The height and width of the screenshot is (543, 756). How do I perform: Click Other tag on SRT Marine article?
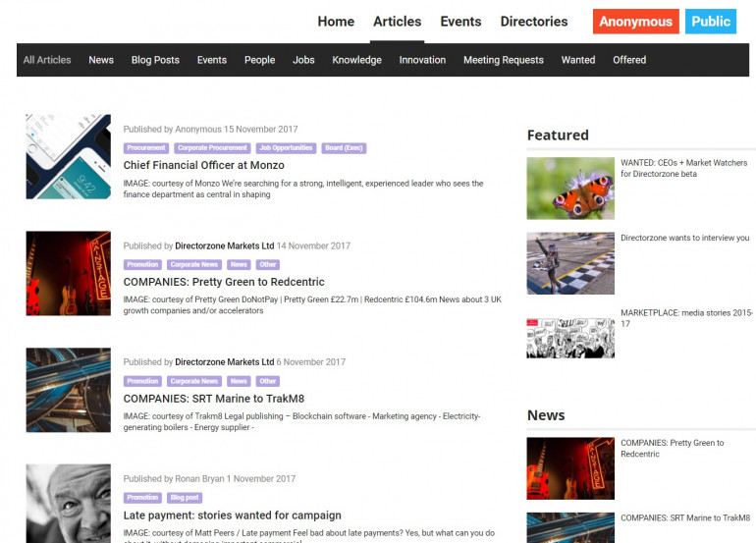point(268,381)
